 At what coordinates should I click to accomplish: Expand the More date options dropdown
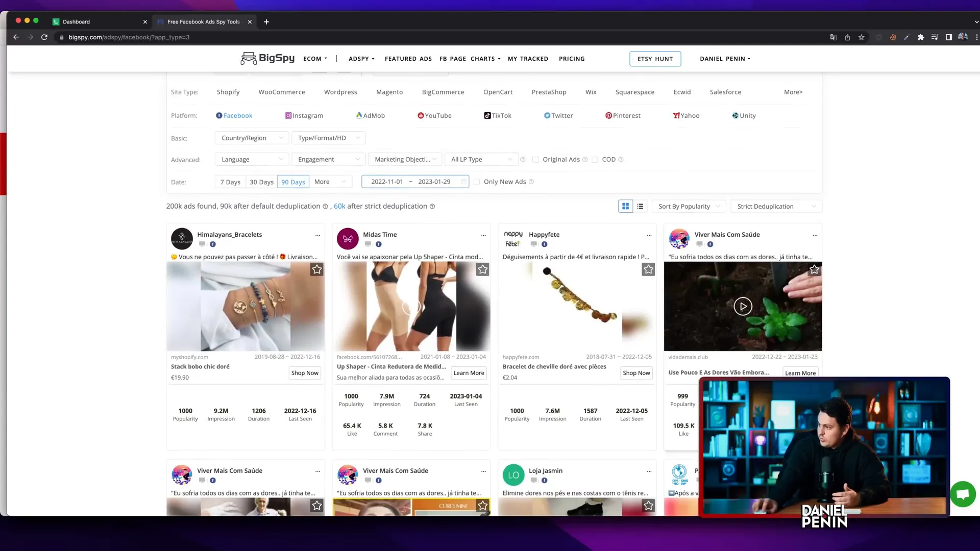coord(330,182)
